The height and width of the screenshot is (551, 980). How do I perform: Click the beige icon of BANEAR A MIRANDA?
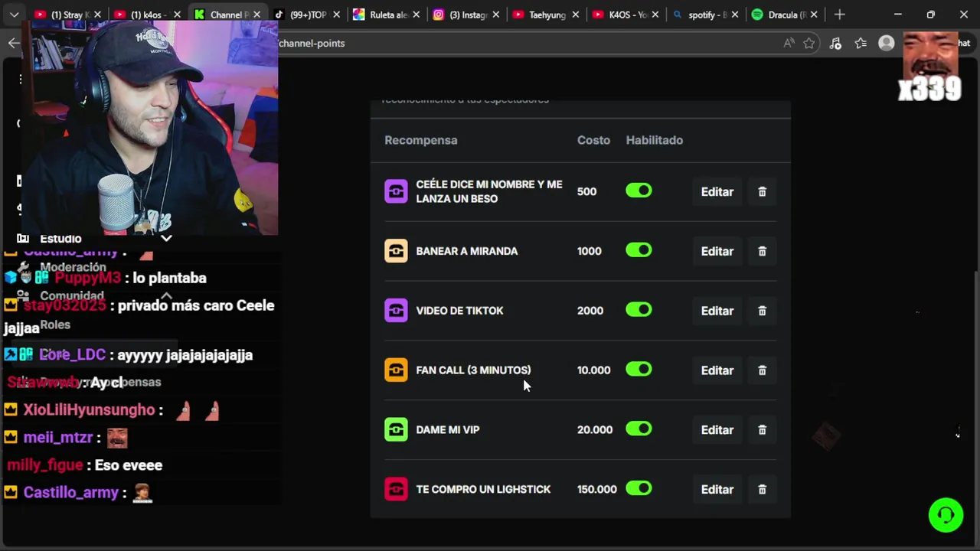pos(396,251)
